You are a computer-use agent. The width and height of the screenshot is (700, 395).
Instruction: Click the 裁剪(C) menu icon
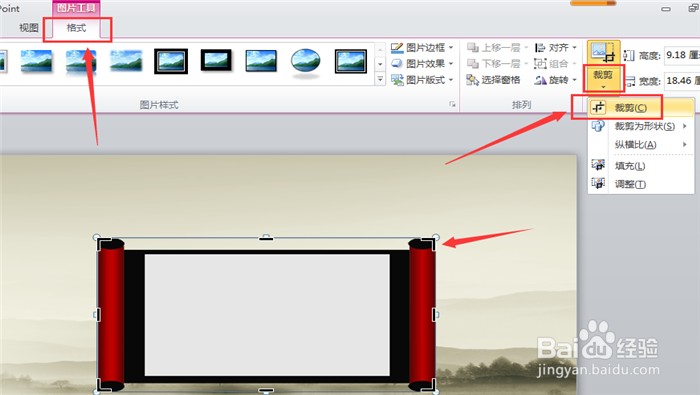tap(598, 108)
